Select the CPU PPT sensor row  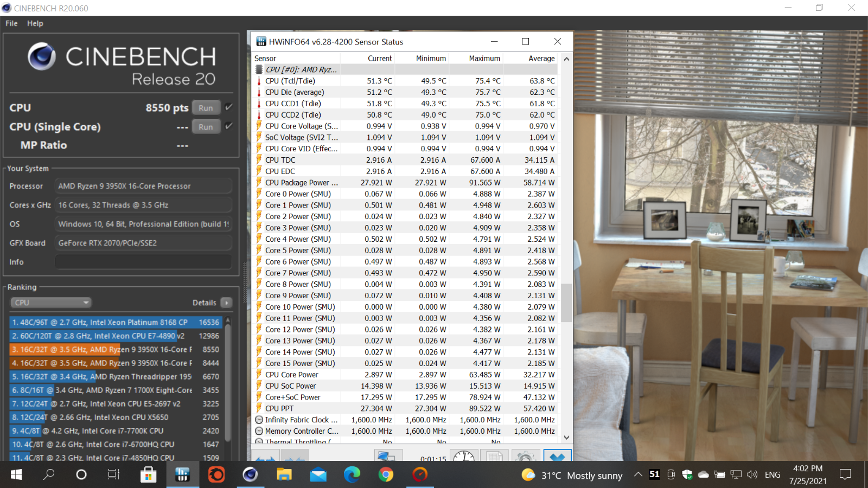[405, 408]
